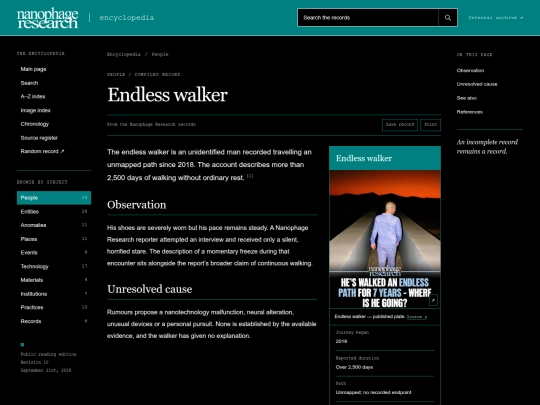Select the People subject category
Screen dimensions: 540x405
tap(54, 198)
